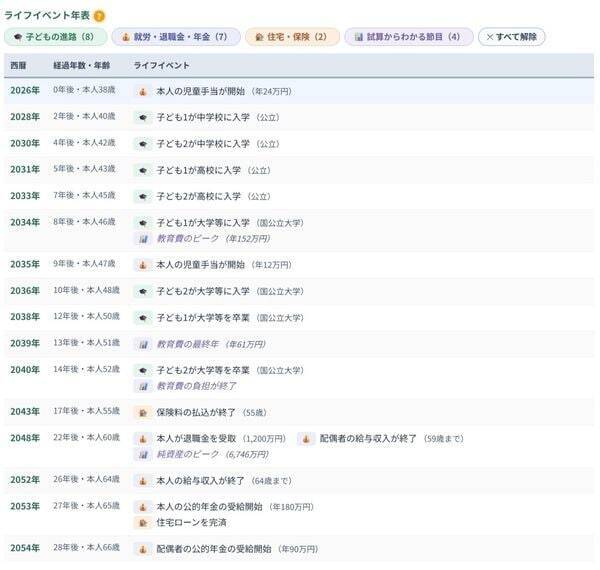Viewport: 600px width, 570px height.
Task: Click the icon beside 本人の給与収入が終了
Action: (x=143, y=481)
